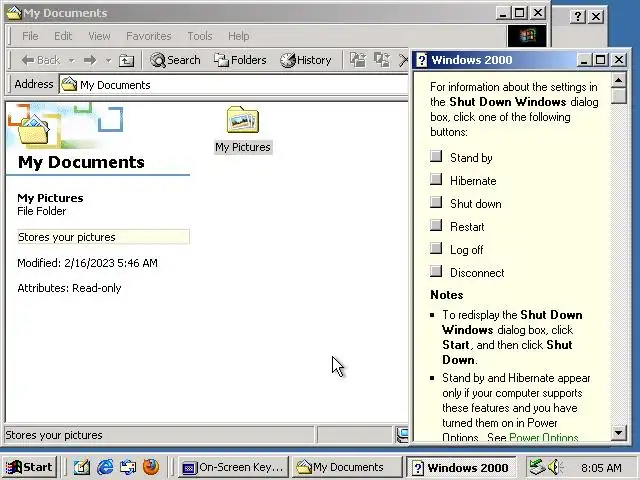Viewport: 640px width, 480px height.
Task: Click the help window scroll up arrow
Action: (x=619, y=80)
